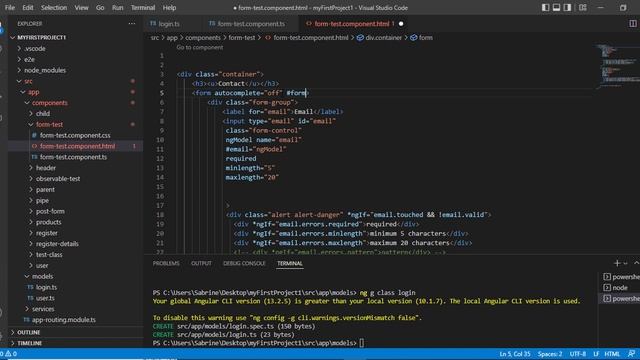Change language mode via HTML status
The width and height of the screenshot is (640, 360).
tap(612, 354)
